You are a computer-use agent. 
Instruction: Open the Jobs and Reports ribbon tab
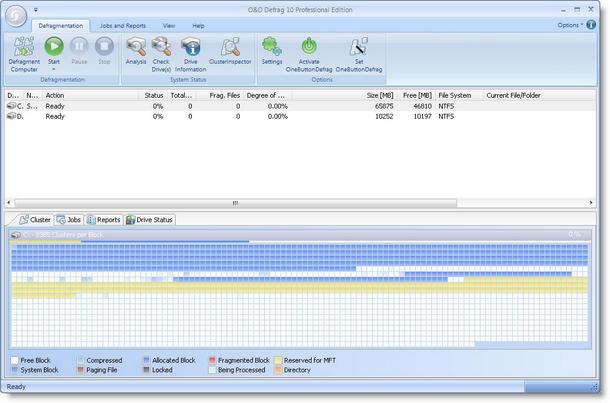[123, 26]
